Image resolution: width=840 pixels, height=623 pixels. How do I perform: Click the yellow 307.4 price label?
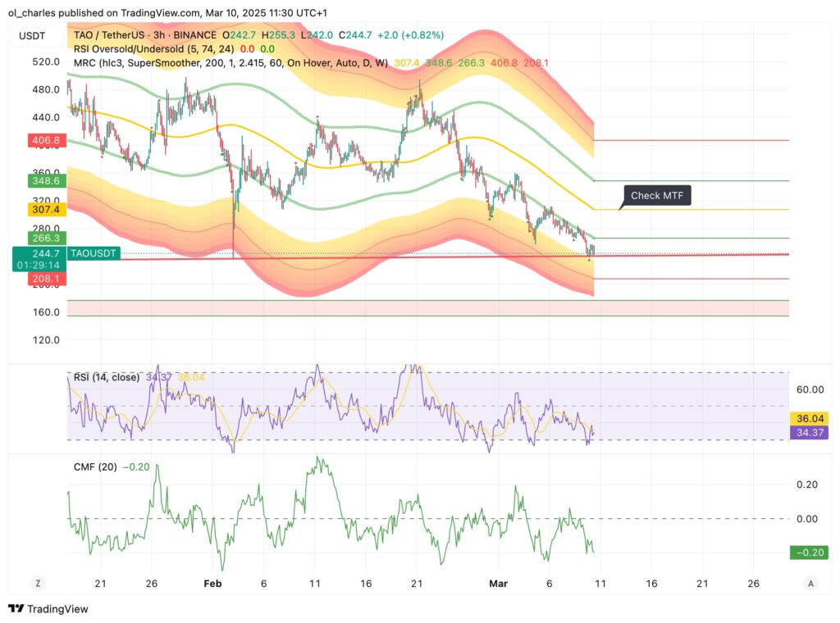tap(46, 210)
